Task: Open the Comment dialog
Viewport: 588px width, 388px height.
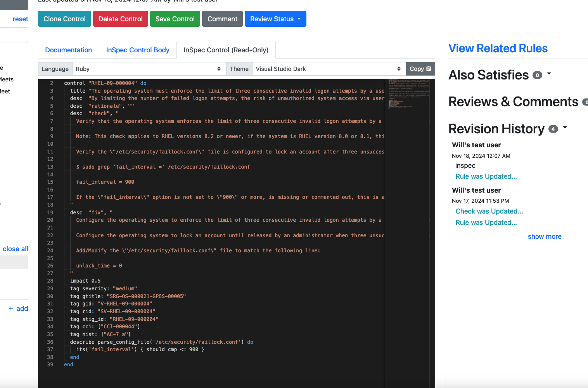Action: pos(222,19)
